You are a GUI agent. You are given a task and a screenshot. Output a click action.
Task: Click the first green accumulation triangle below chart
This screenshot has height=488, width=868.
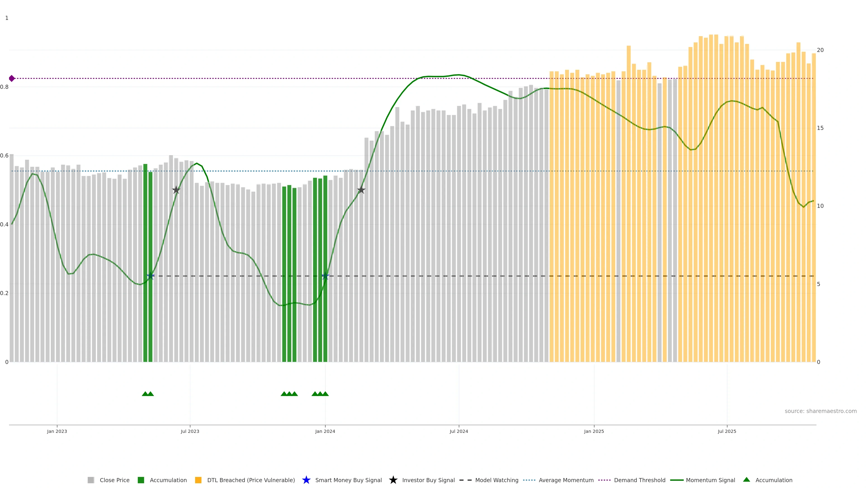click(145, 394)
